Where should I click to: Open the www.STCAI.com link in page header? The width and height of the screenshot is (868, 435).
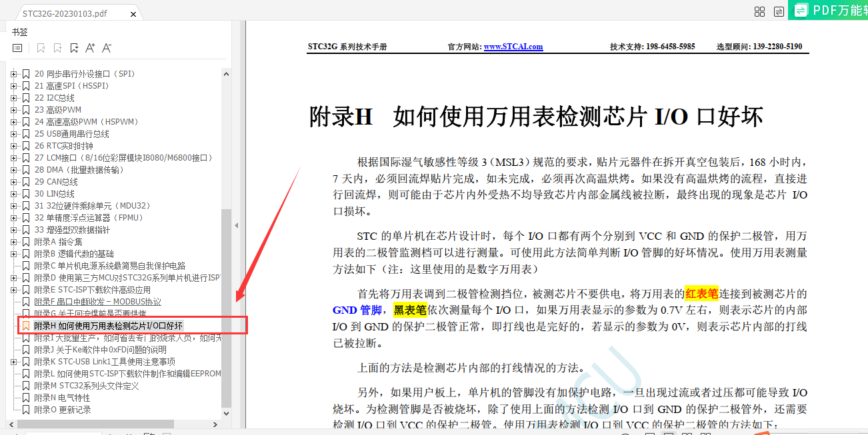[x=513, y=47]
